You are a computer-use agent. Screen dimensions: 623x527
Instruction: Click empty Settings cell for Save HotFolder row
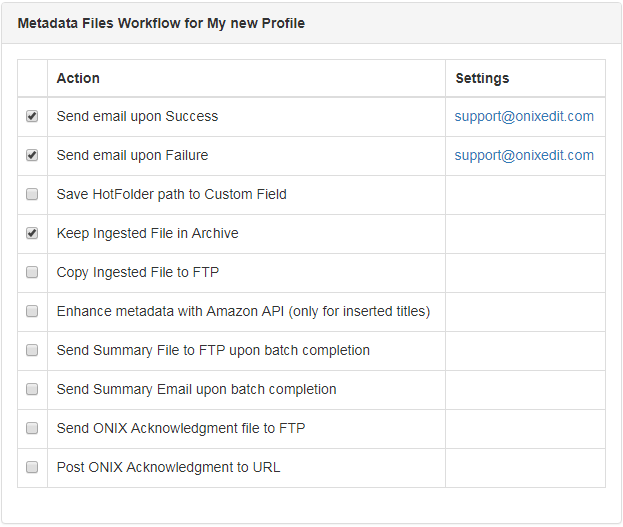point(525,195)
